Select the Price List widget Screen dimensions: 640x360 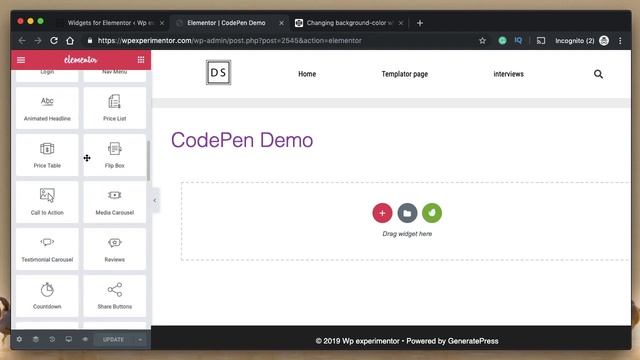(x=115, y=108)
